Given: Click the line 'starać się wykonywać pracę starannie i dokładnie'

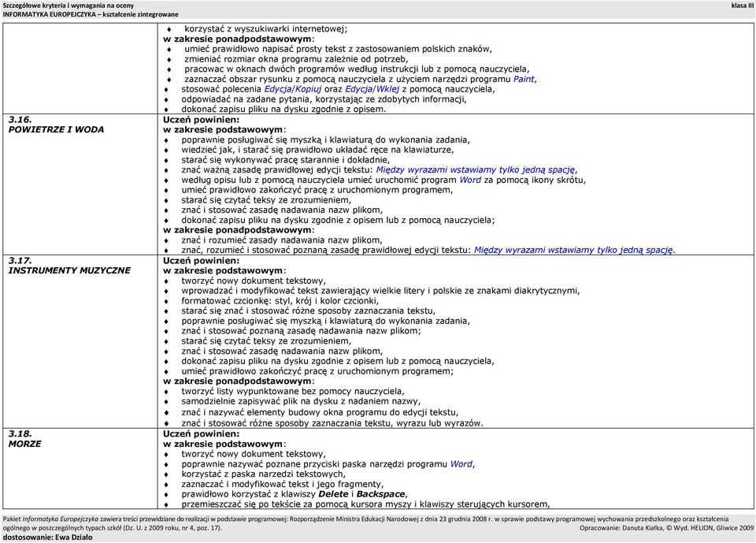Looking at the screenshot, I should [x=285, y=160].
